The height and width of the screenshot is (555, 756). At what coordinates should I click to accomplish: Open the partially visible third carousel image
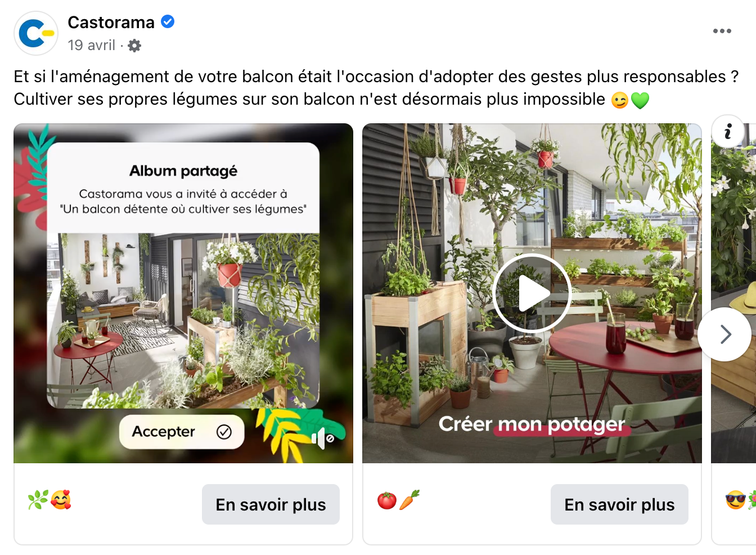(733, 293)
